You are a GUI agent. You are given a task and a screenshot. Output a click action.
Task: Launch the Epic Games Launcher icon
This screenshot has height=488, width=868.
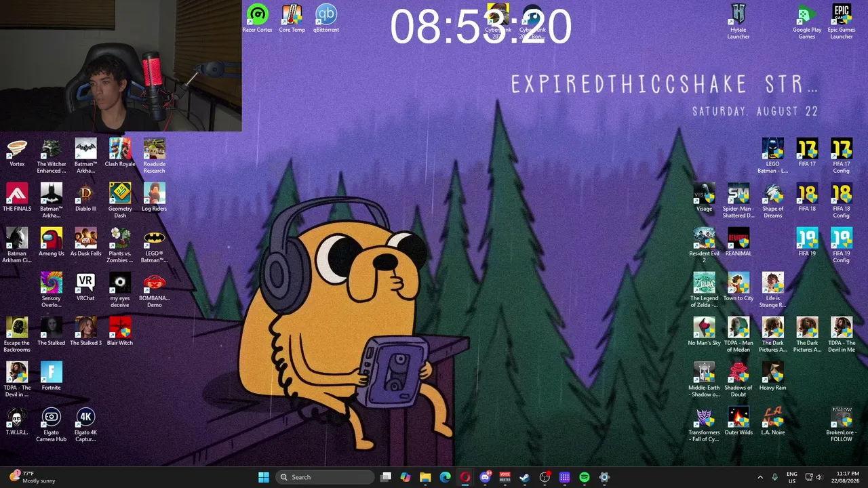[842, 21]
